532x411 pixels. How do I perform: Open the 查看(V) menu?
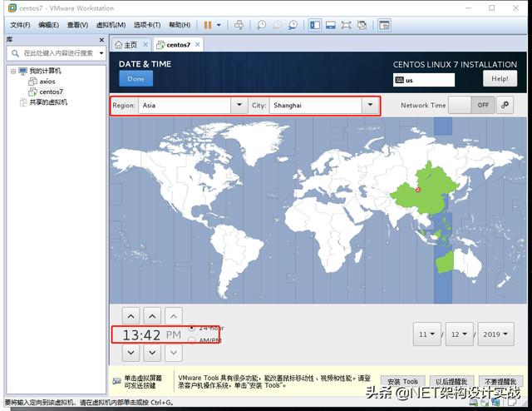click(x=77, y=25)
